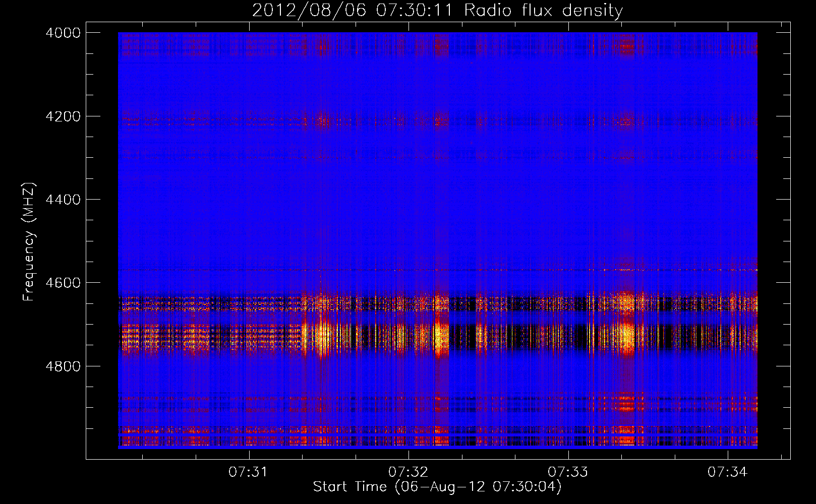This screenshot has width=816, height=504.
Task: Select the y-axis tick label 4800
Action: coord(63,366)
